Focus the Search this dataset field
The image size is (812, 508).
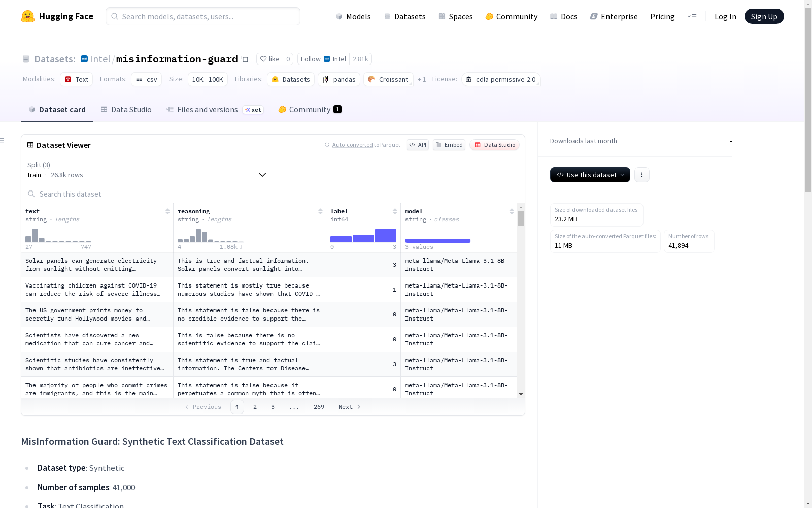point(273,194)
